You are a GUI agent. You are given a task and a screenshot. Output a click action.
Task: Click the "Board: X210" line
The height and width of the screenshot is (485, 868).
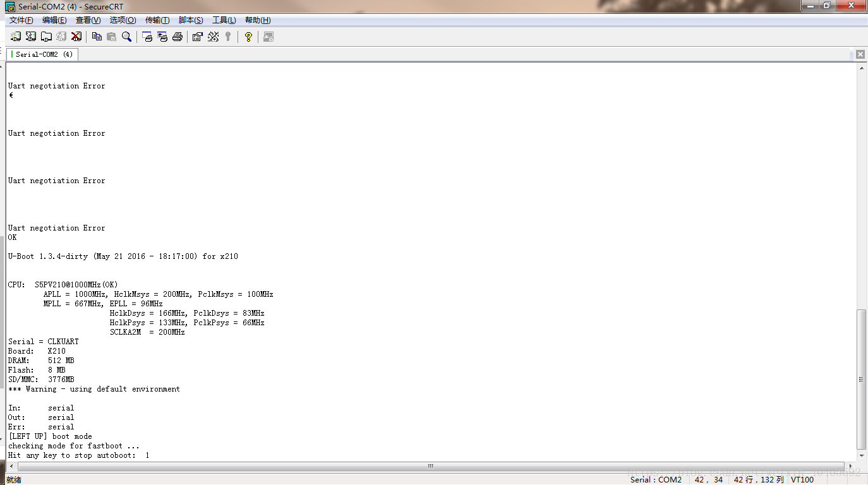pyautogui.click(x=37, y=351)
